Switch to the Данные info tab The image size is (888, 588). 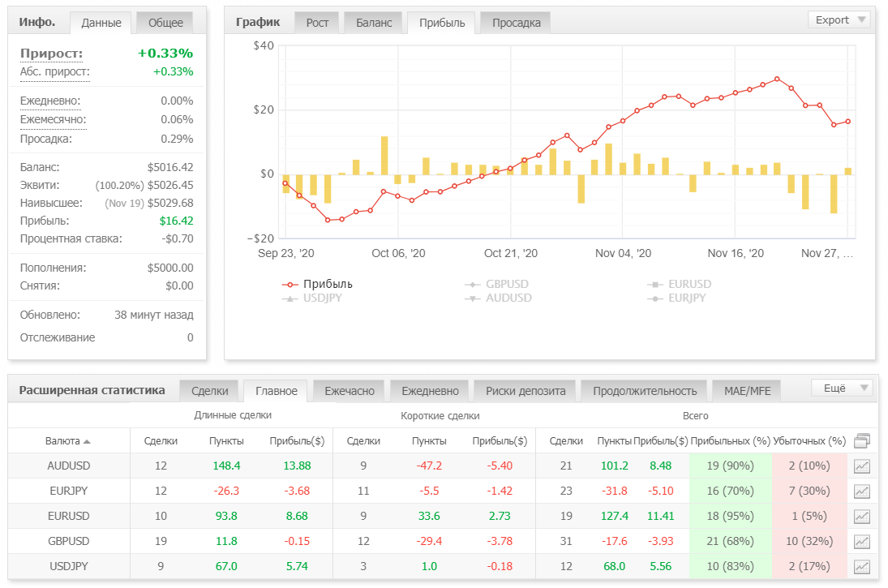(x=101, y=23)
